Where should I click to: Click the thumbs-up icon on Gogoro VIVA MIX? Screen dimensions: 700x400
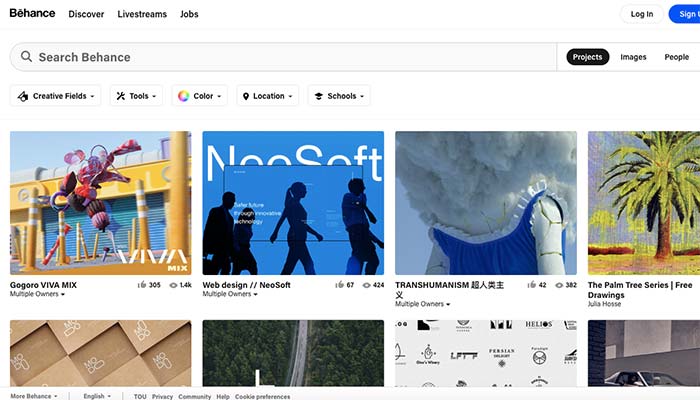click(x=142, y=284)
